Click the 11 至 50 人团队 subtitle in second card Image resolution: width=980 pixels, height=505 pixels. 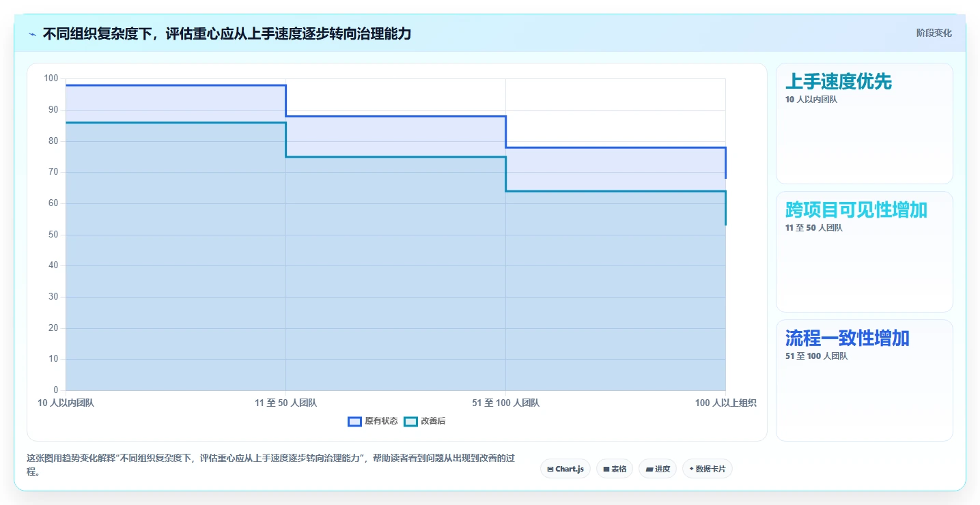click(x=814, y=228)
